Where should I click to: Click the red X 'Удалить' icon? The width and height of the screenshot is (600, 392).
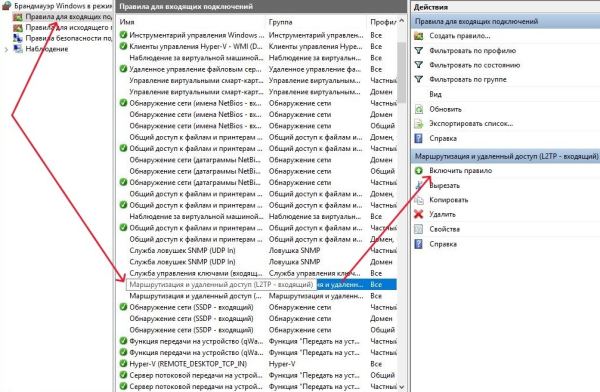pos(419,214)
